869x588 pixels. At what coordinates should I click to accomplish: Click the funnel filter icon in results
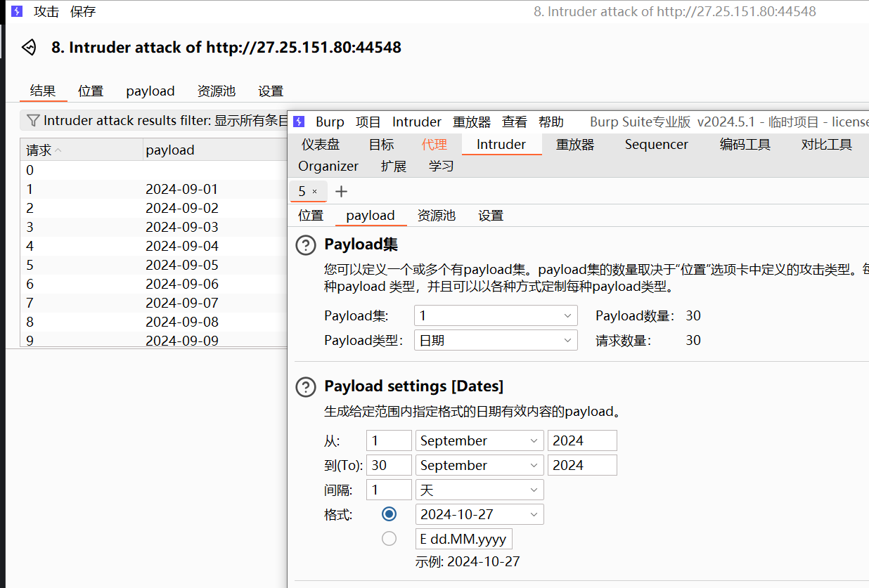pos(32,121)
